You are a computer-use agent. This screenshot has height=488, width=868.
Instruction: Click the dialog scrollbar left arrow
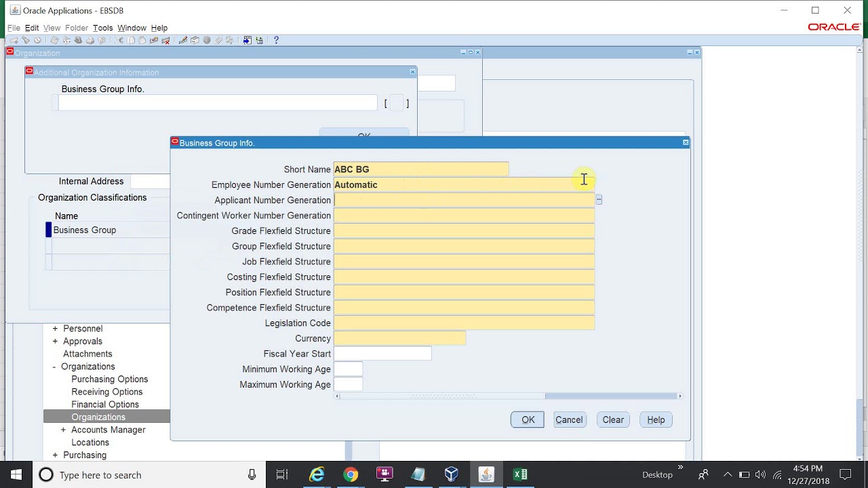point(337,396)
